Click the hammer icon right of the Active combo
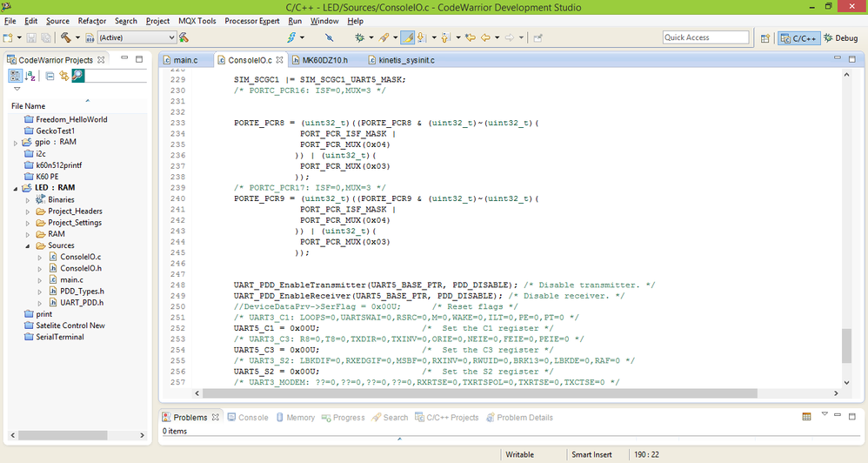Viewport: 868px width, 463px height. click(184, 37)
